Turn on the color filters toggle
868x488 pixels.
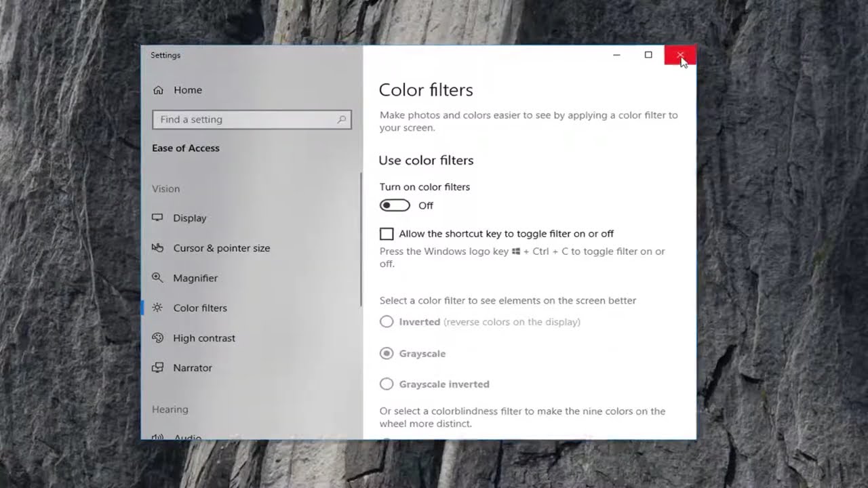tap(395, 205)
